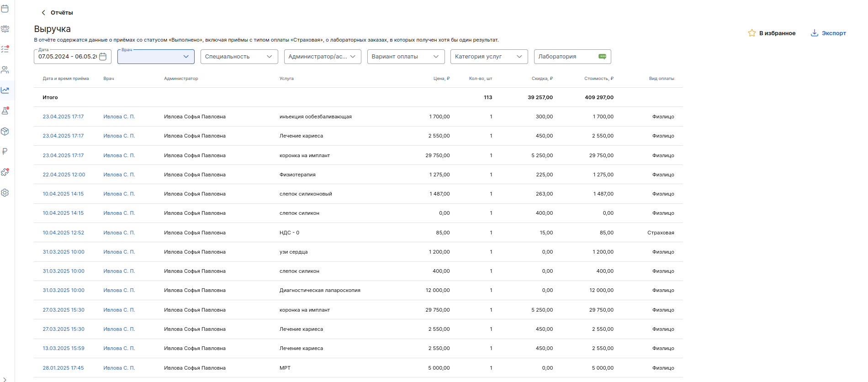868x382 pixels.
Task: Go back to Отчёты
Action: [58, 13]
